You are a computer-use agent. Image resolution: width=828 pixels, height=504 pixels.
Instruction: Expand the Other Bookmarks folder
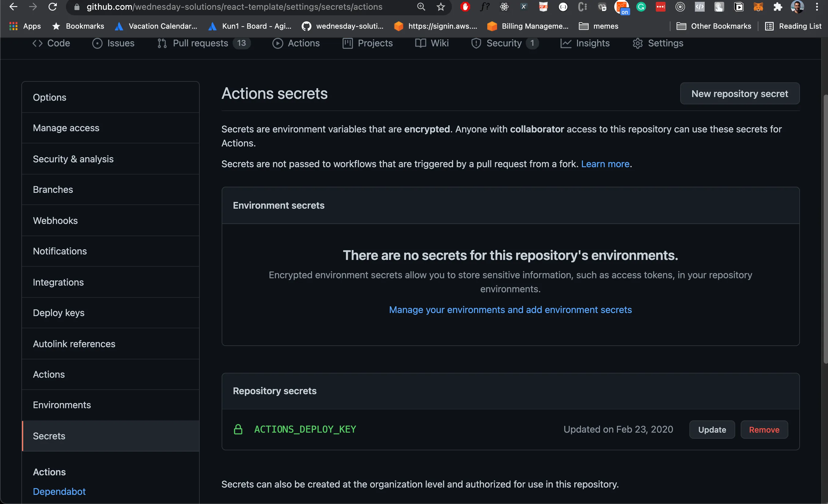tap(714, 26)
